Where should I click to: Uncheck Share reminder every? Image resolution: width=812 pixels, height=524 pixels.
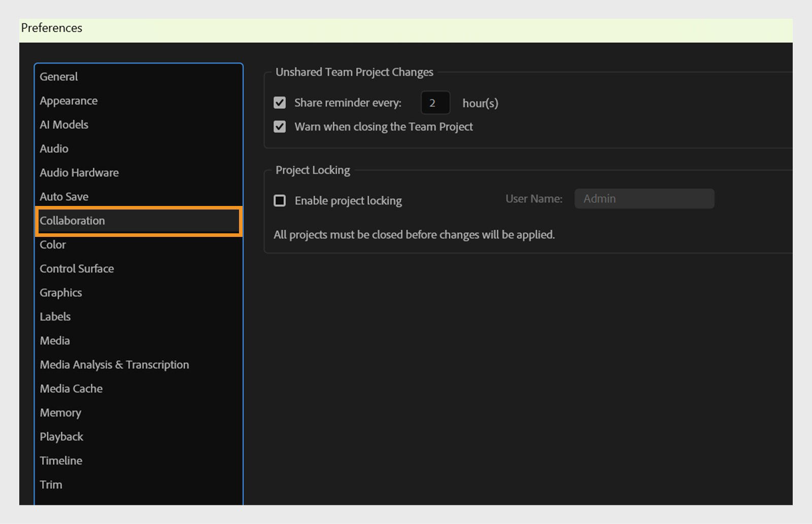coord(280,102)
